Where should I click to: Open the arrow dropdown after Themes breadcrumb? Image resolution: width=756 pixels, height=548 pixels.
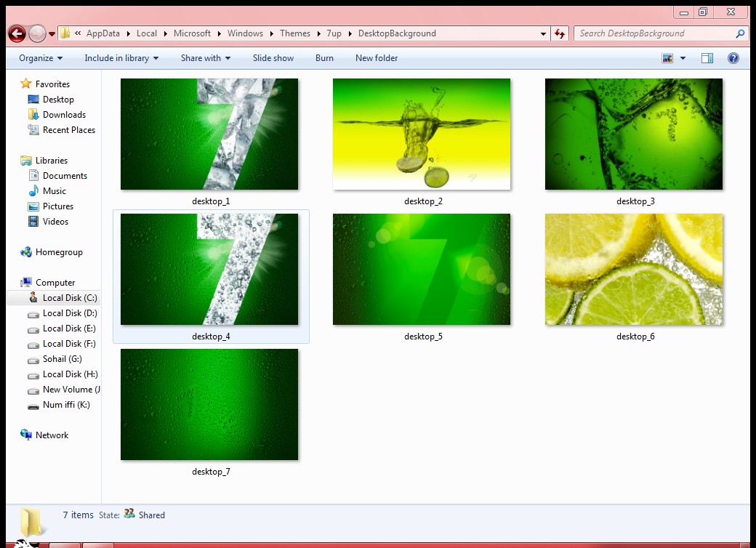318,33
